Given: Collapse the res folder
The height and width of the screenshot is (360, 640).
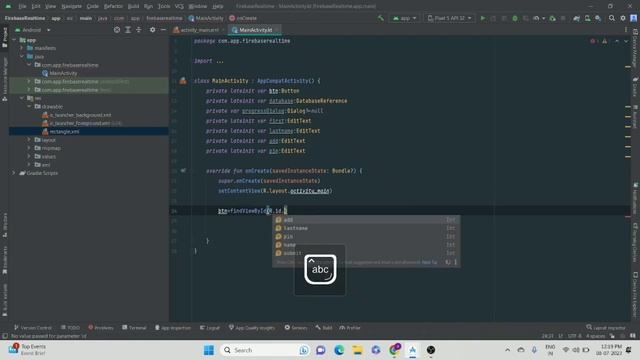Looking at the screenshot, I should pyautogui.click(x=22, y=98).
